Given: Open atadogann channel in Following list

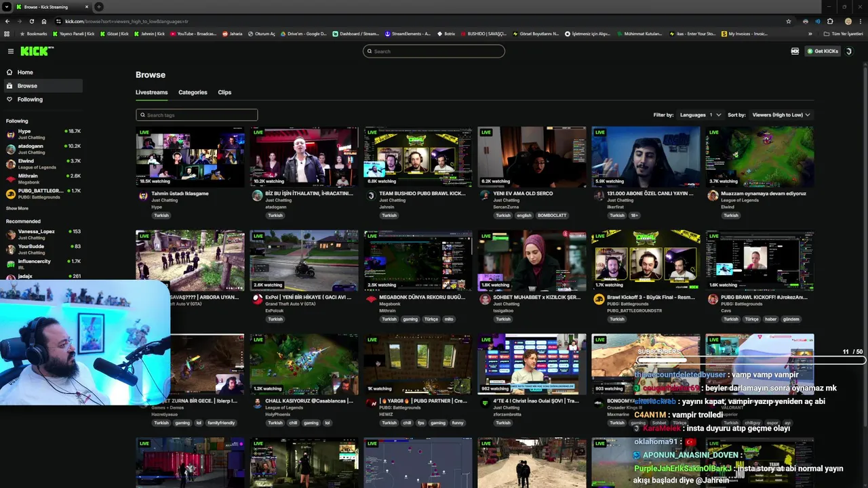Looking at the screenshot, I should tap(43, 149).
